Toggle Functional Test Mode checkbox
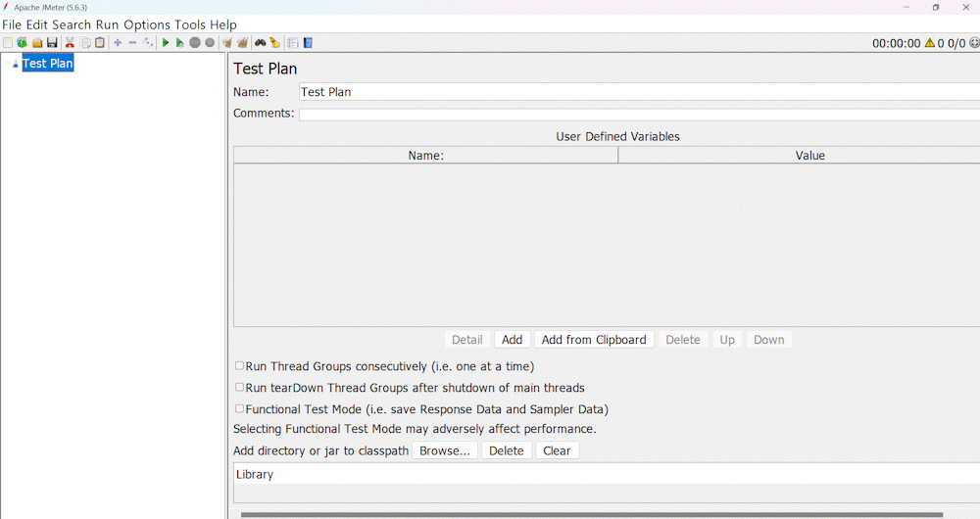 [239, 409]
